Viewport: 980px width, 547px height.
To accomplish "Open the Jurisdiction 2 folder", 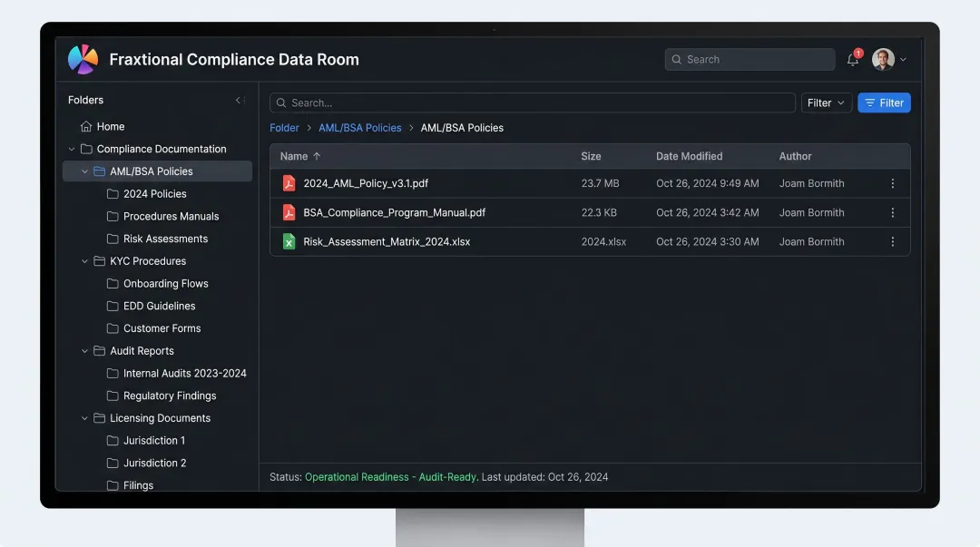I will (154, 464).
